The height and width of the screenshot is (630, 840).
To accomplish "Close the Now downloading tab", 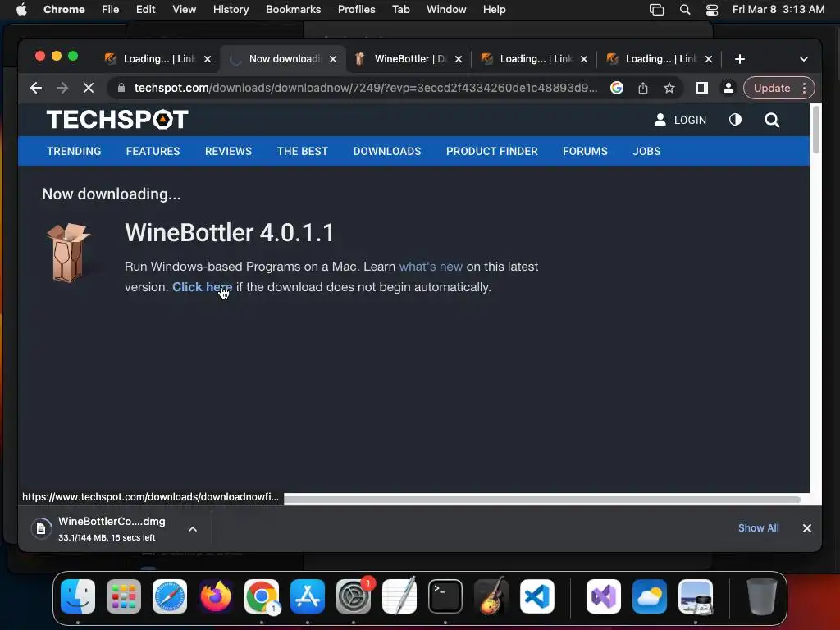I will click(333, 59).
